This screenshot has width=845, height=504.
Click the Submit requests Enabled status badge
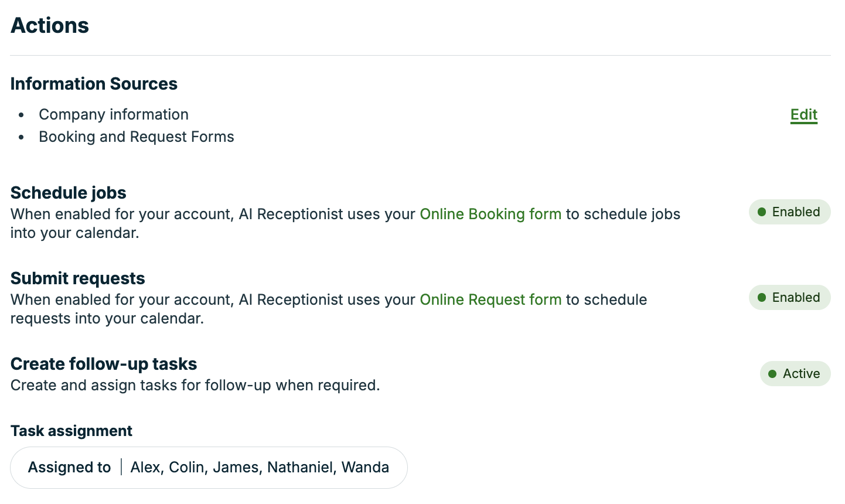click(789, 298)
